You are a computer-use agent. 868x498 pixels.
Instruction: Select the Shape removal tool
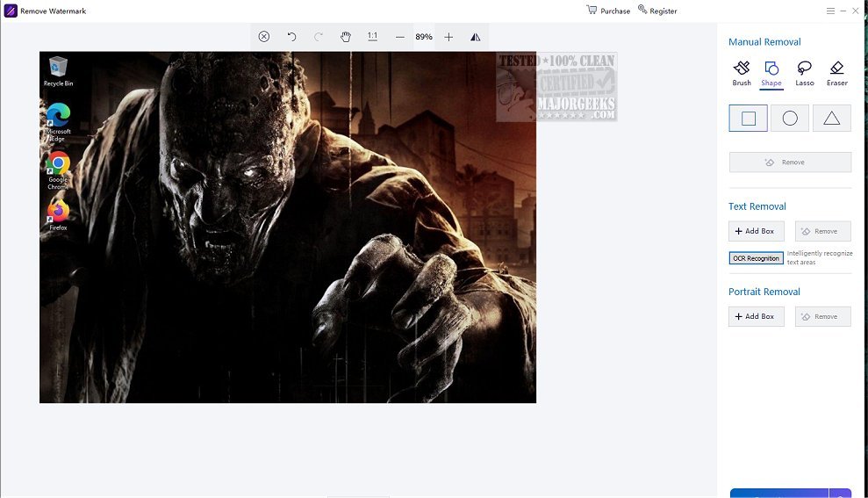point(771,74)
